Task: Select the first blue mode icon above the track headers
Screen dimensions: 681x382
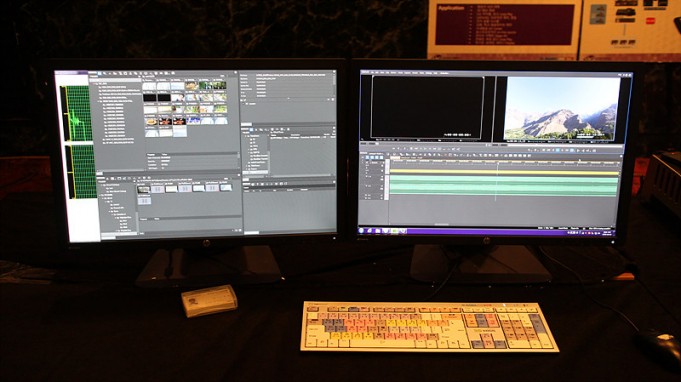Action: click(367, 157)
